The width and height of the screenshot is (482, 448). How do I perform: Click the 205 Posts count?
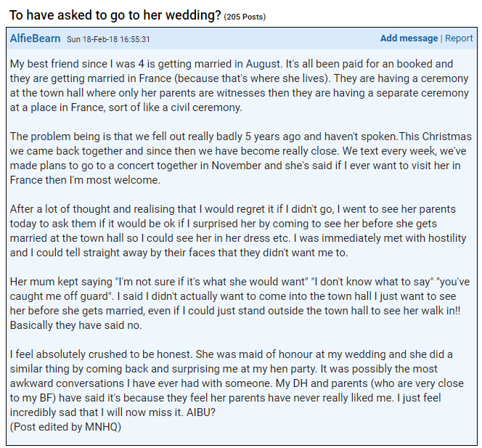coord(245,17)
